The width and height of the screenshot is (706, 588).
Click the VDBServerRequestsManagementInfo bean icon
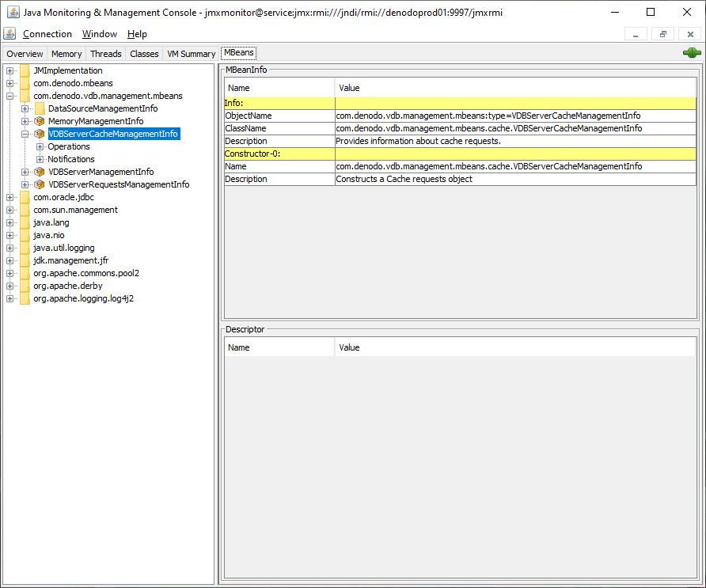coord(40,184)
